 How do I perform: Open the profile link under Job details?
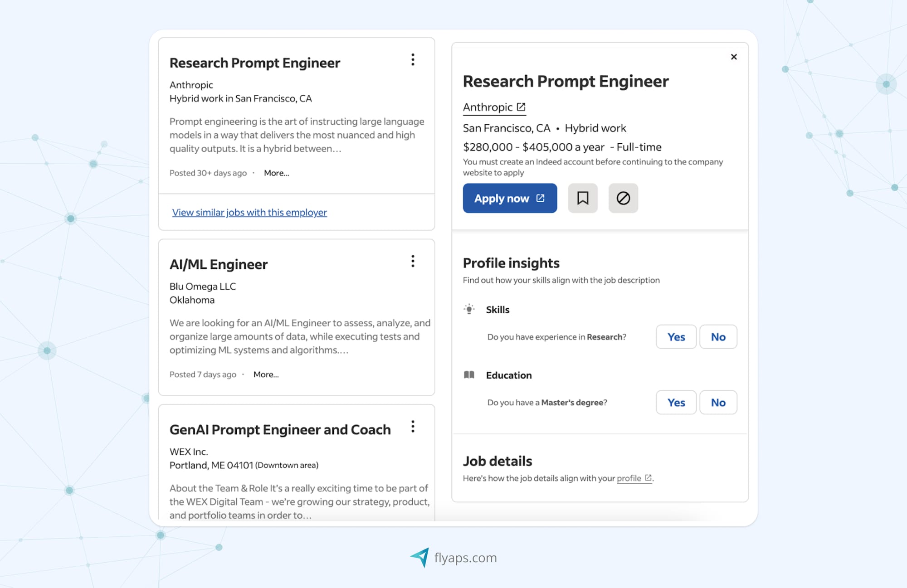click(634, 478)
